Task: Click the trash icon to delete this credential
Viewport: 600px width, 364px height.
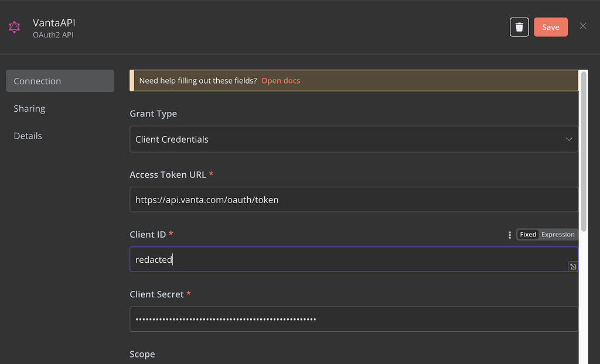Action: click(519, 27)
